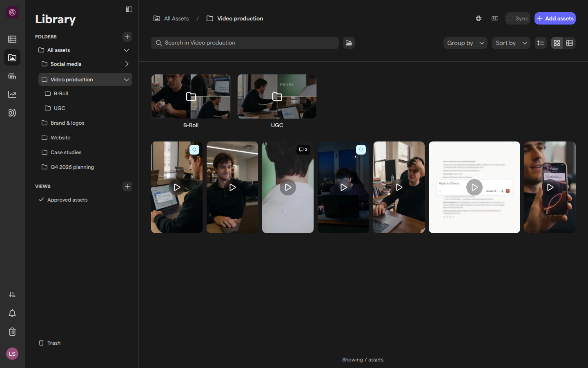Add a new folder with plus icon
The image size is (588, 368).
[127, 37]
